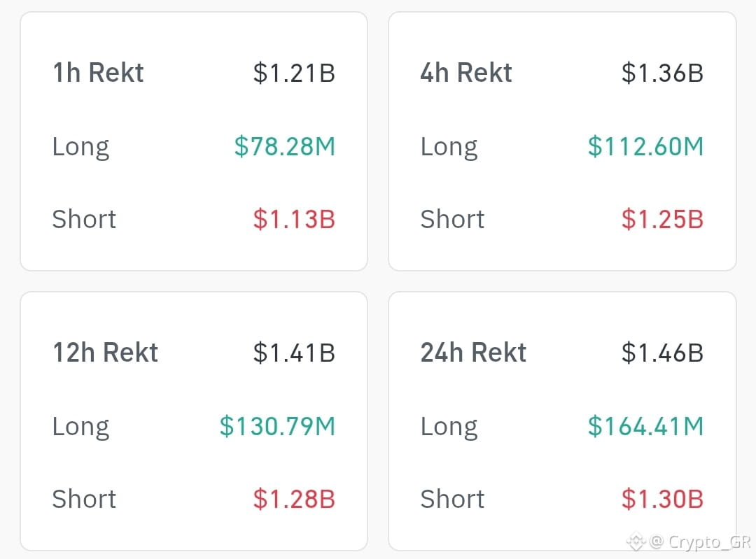
Task: Select the 4h Rekt card heading
Action: 465,73
